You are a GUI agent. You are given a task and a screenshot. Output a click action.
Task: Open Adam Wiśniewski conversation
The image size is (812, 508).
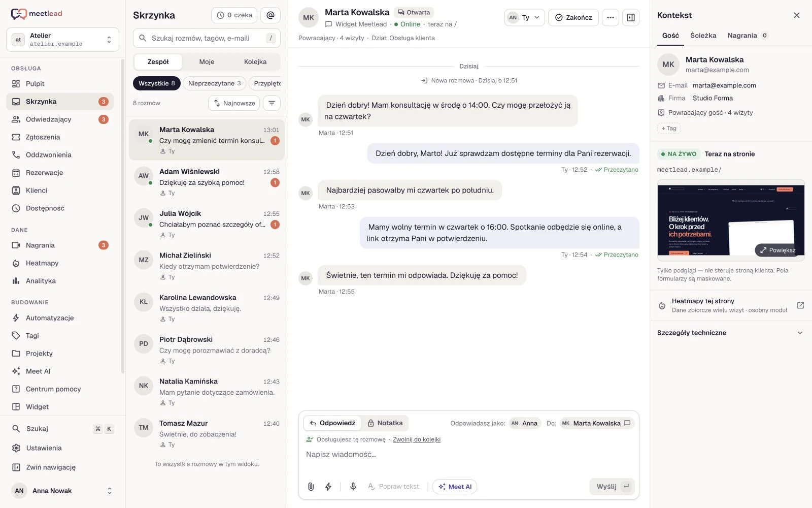207,182
